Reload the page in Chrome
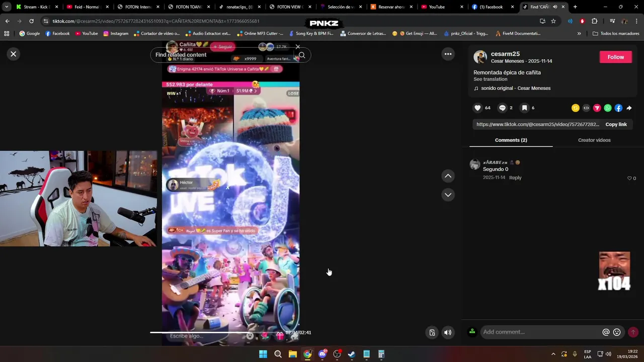 31,21
